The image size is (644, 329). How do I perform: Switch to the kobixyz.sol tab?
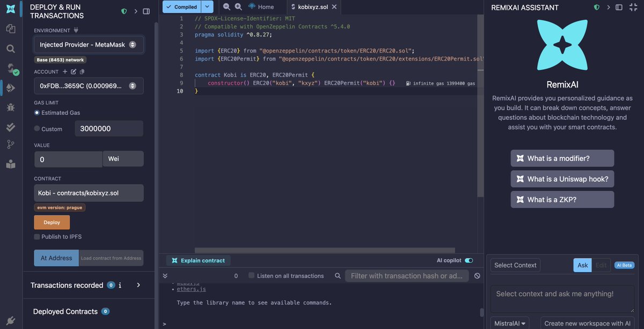coord(313,7)
